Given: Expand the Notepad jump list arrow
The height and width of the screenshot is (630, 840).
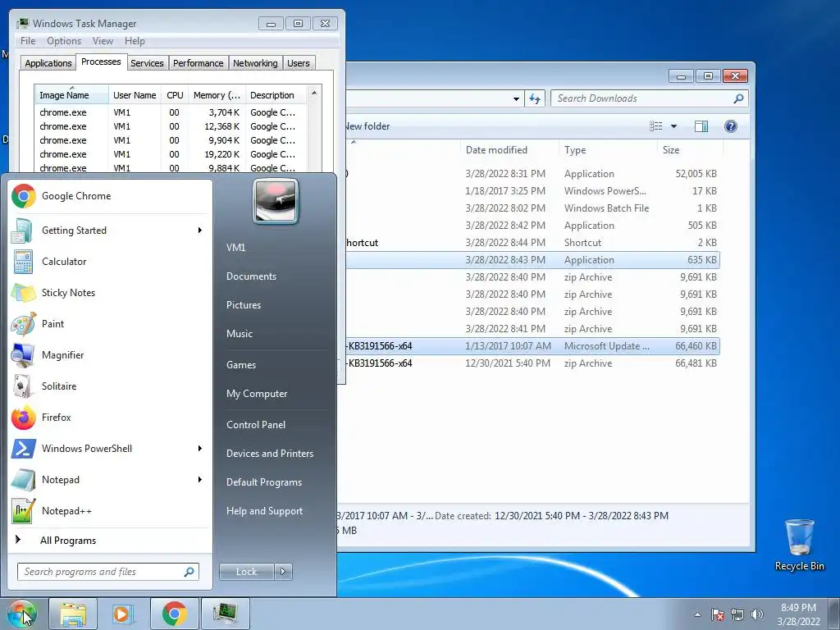Looking at the screenshot, I should click(x=200, y=479).
